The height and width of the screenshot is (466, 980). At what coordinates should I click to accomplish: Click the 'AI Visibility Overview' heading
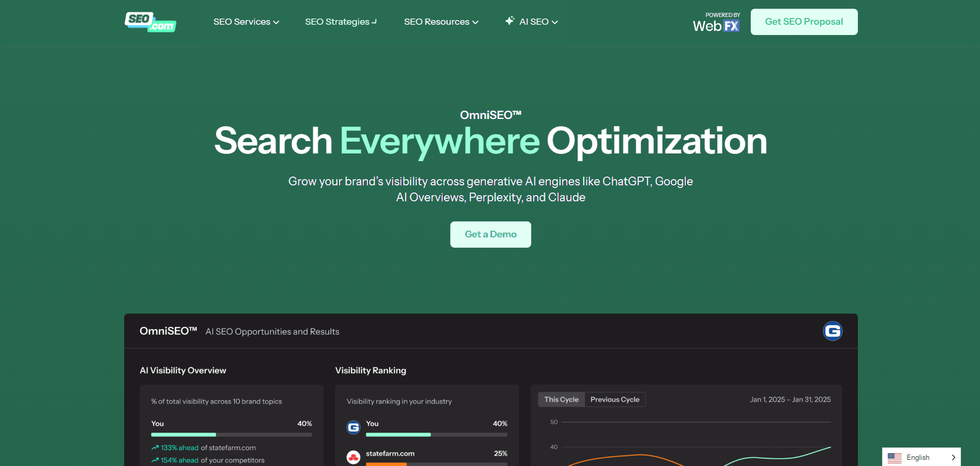tap(183, 370)
